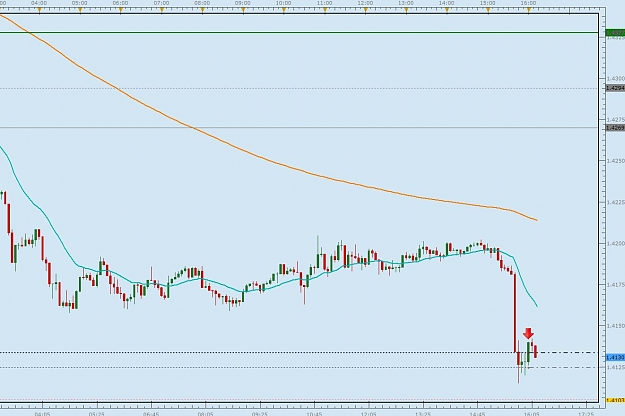Click the 14:00 triangle marker on top axis
The image size is (625, 416).
[x=447, y=11]
